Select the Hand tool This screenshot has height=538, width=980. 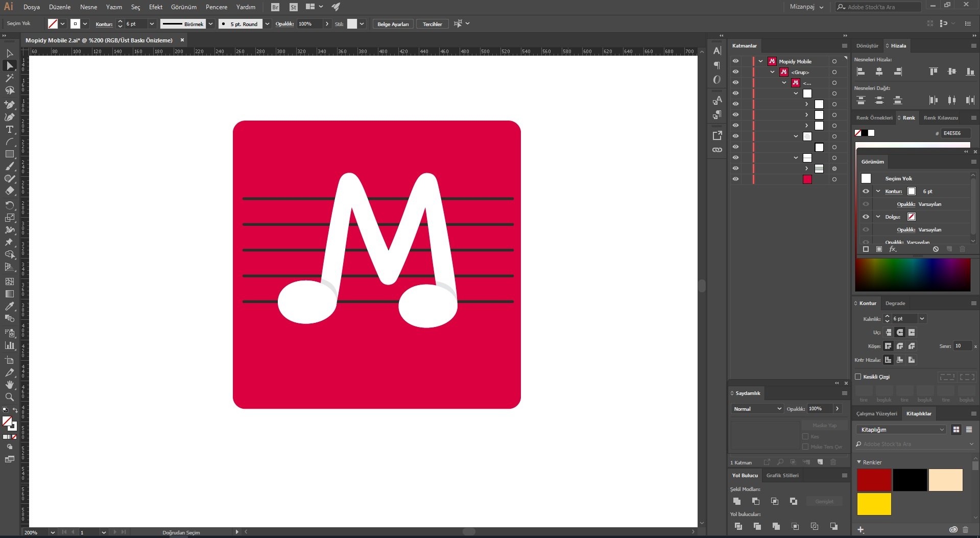coord(10,385)
